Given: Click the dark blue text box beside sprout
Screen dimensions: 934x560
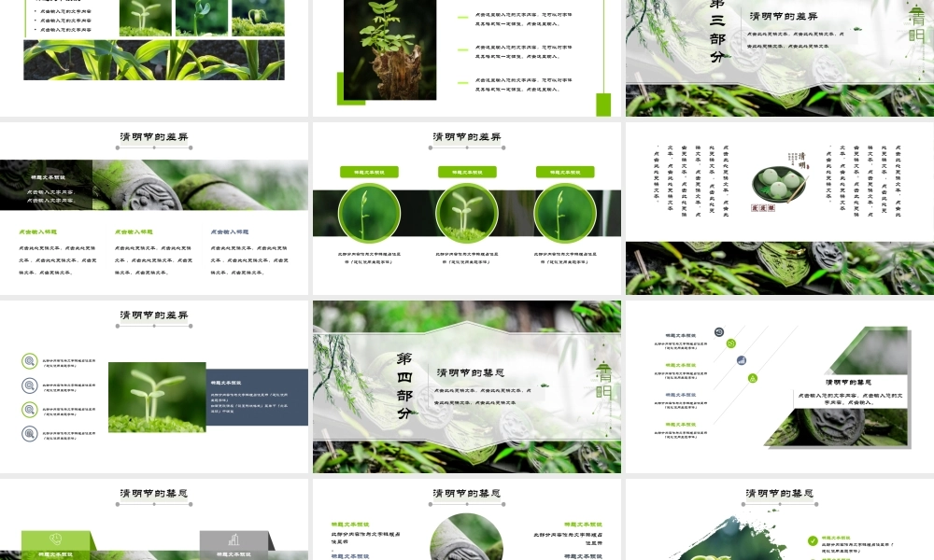Looking at the screenshot, I should click(257, 397).
